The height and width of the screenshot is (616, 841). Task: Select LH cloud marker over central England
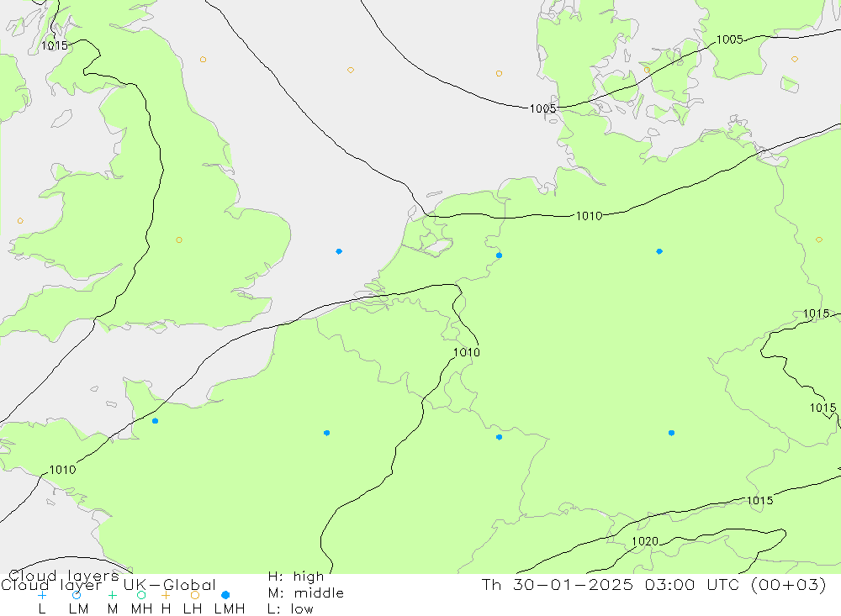pos(179,240)
